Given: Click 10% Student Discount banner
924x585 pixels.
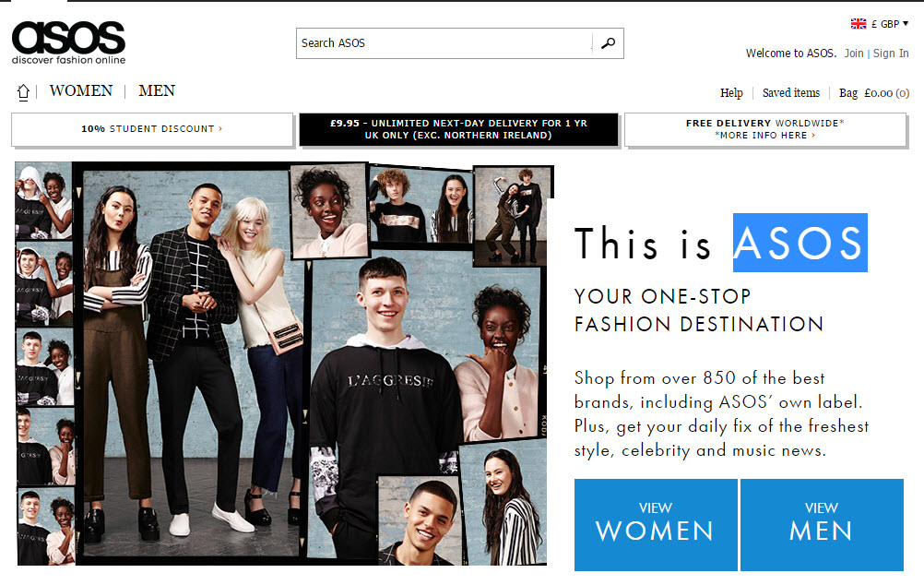Looking at the screenshot, I should pos(152,128).
